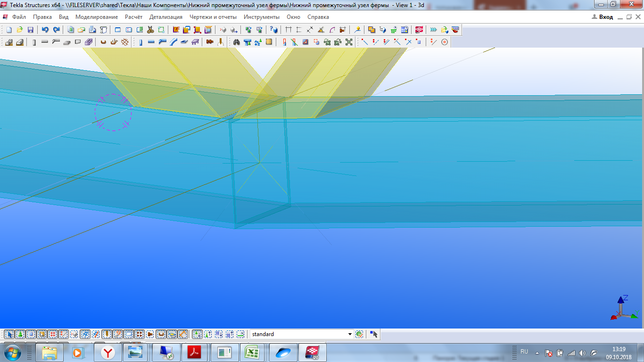The image size is (644, 362).
Task: Open the Чертежи и отчеты menu
Action: 213,17
